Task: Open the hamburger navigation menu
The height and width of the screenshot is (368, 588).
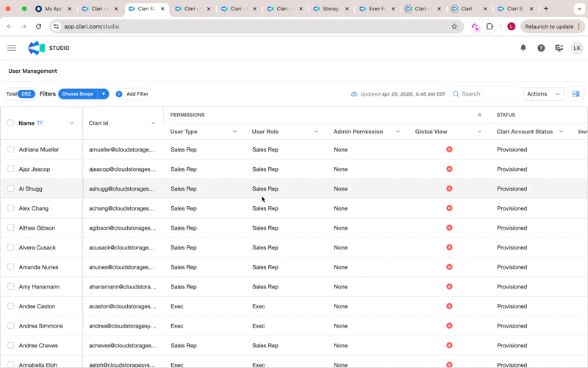Action: pos(12,48)
